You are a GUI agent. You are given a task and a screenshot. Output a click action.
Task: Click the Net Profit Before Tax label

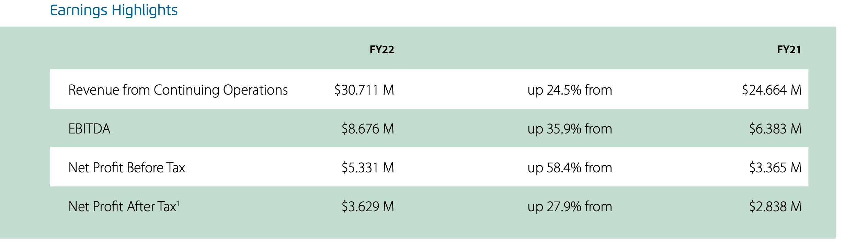click(x=127, y=168)
